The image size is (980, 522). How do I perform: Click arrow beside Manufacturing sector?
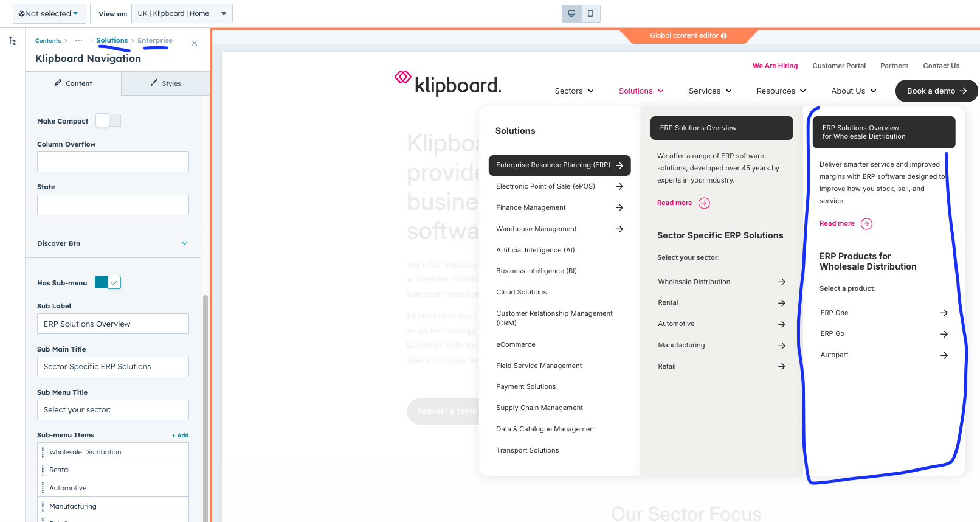tap(782, 346)
